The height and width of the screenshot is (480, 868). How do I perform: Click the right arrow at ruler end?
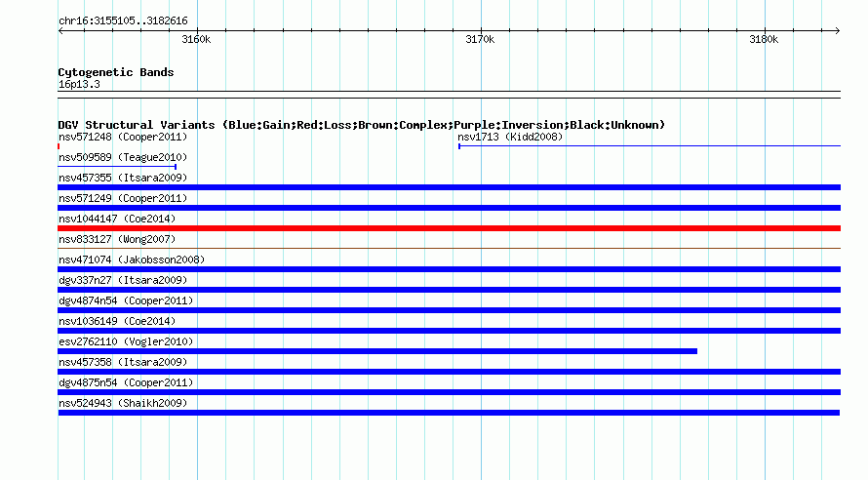[838, 31]
